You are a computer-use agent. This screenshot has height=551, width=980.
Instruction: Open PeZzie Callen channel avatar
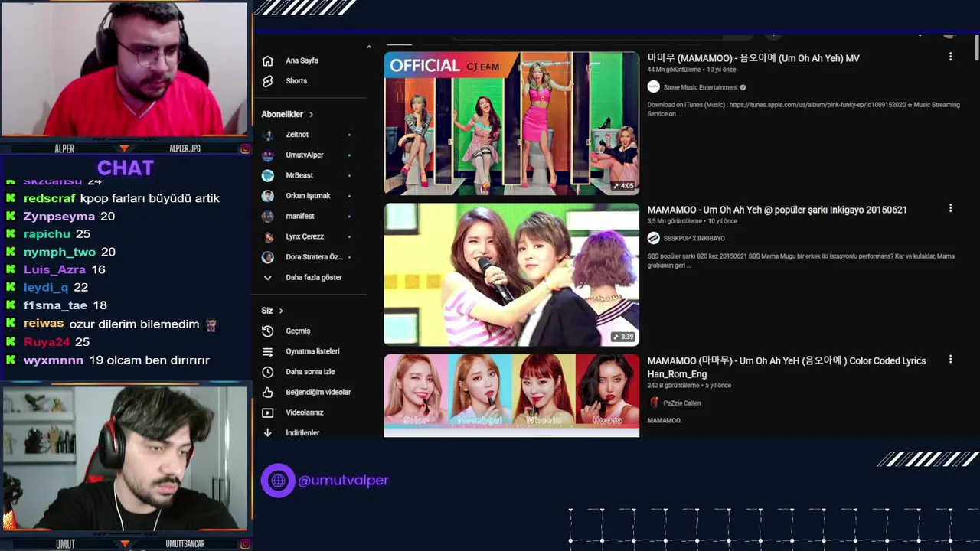pos(654,403)
